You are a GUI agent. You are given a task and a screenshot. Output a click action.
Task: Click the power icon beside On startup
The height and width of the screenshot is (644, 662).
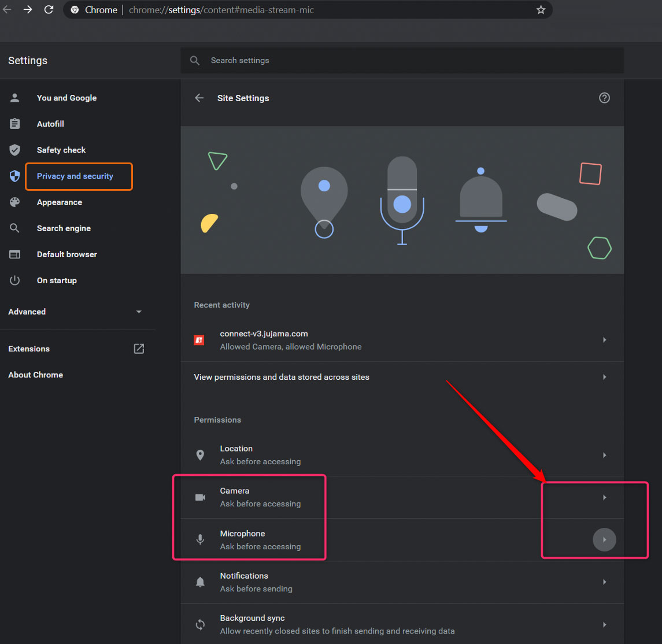15,280
